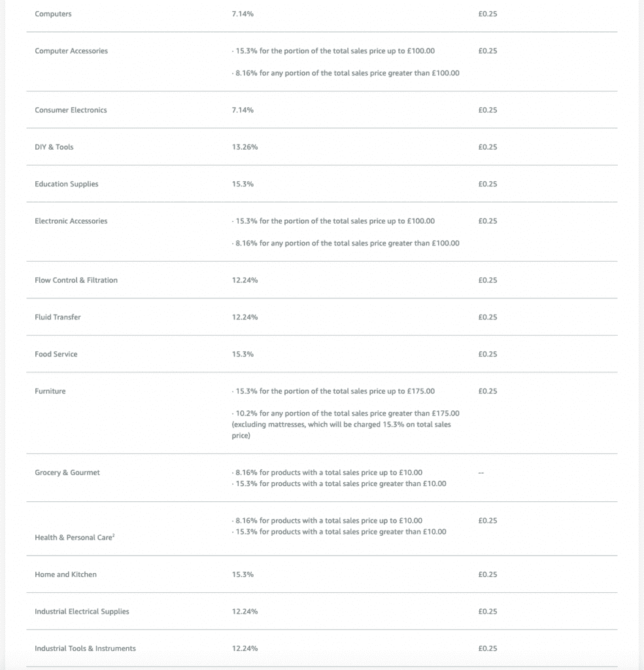Click the 13.26% fee for DIY & Tools

tap(245, 147)
